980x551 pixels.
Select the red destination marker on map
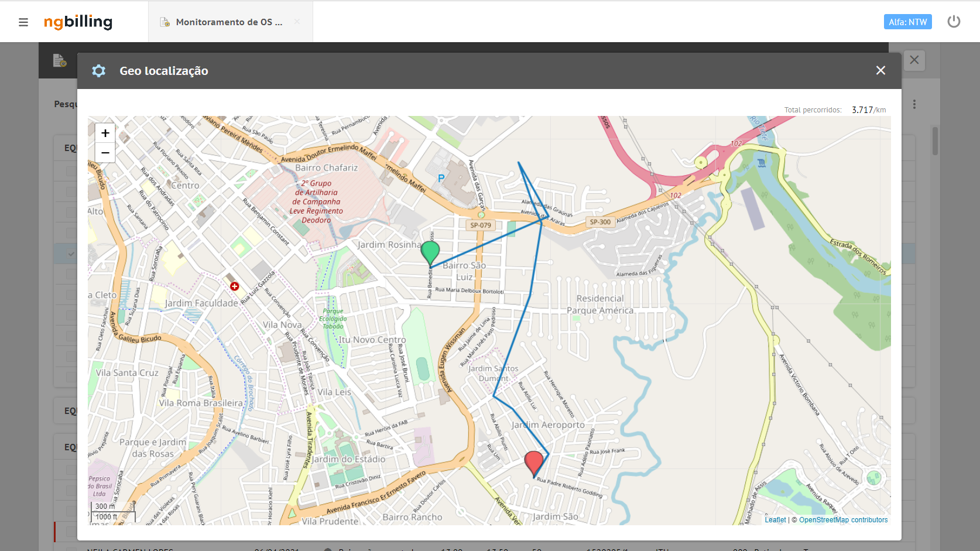tap(534, 463)
